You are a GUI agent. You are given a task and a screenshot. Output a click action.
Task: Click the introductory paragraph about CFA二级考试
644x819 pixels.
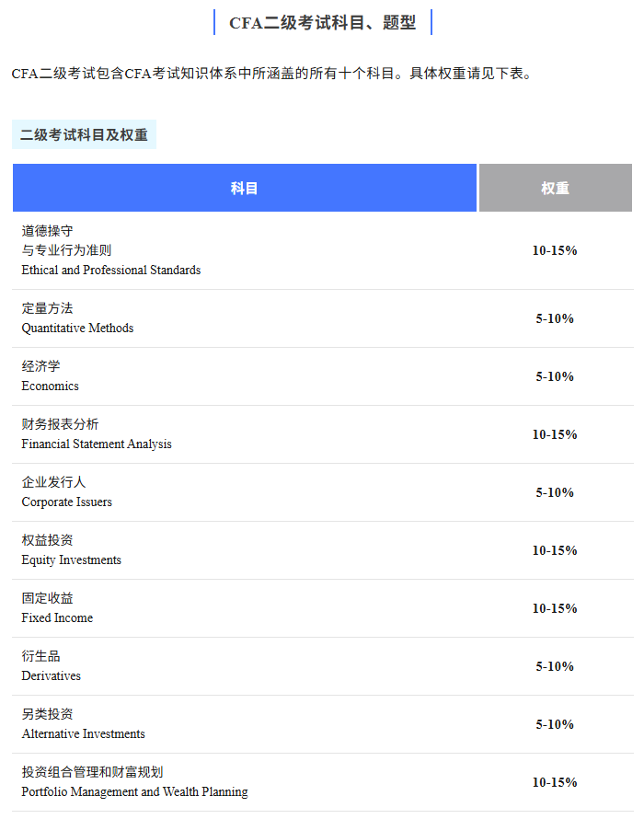pos(271,74)
